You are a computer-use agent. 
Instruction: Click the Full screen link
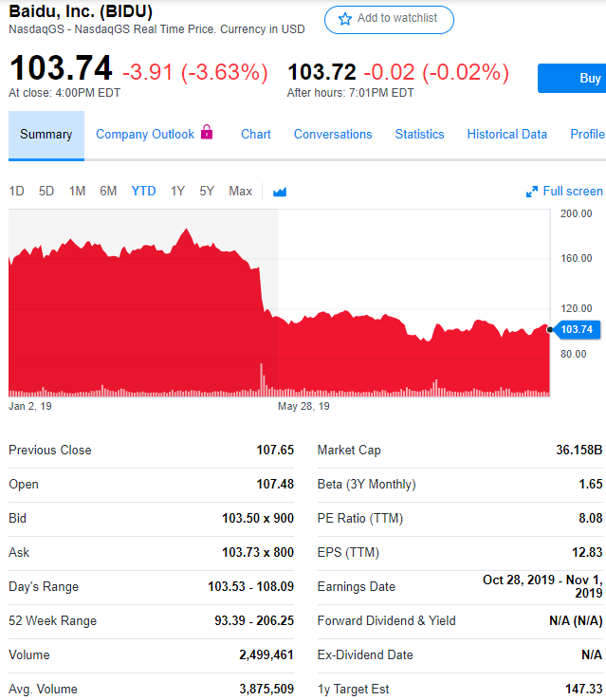click(x=573, y=192)
